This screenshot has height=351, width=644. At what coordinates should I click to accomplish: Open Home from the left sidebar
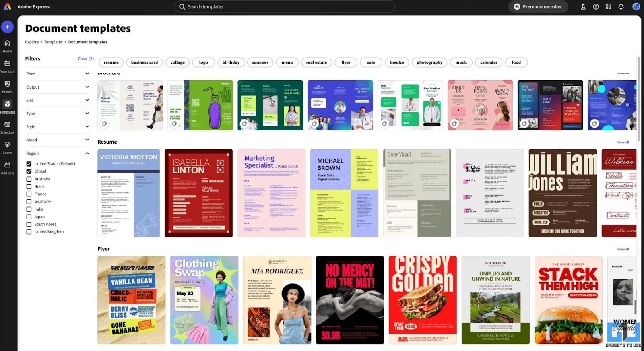tap(7, 46)
